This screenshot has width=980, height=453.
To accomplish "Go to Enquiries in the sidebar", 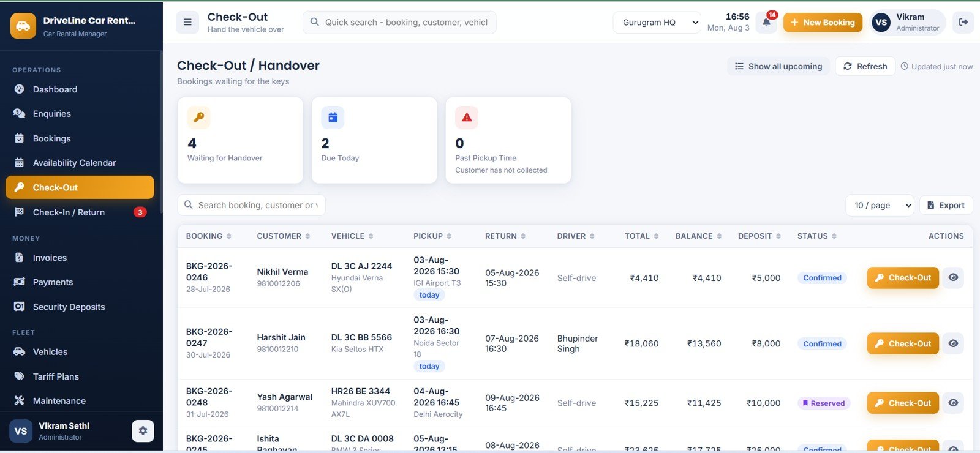I will [x=80, y=114].
